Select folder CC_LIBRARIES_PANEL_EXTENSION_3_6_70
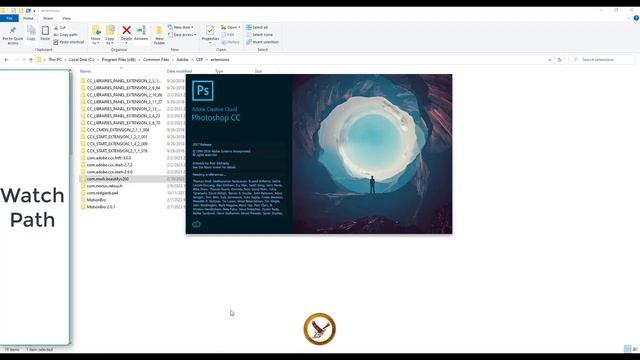The image size is (640, 360). (123, 123)
